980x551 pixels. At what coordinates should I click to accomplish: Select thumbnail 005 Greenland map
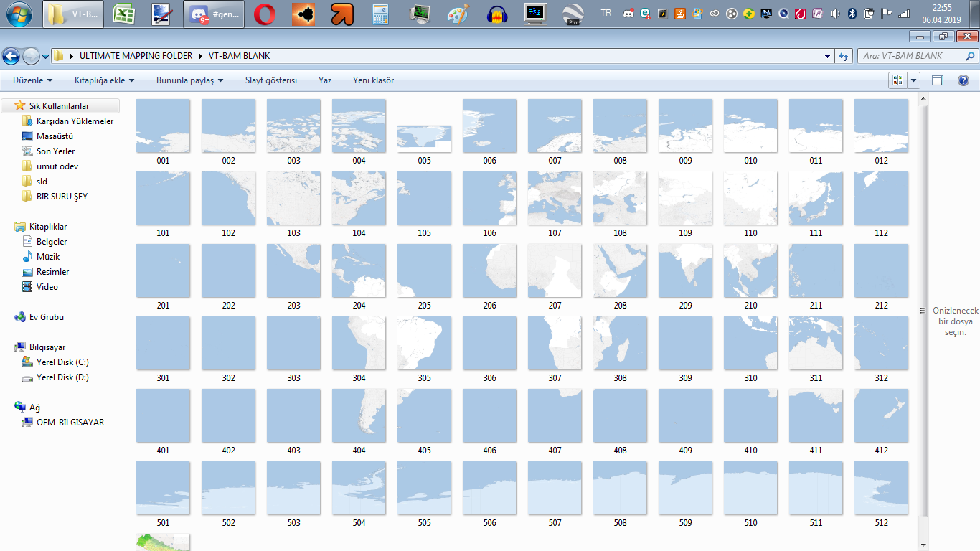click(424, 138)
